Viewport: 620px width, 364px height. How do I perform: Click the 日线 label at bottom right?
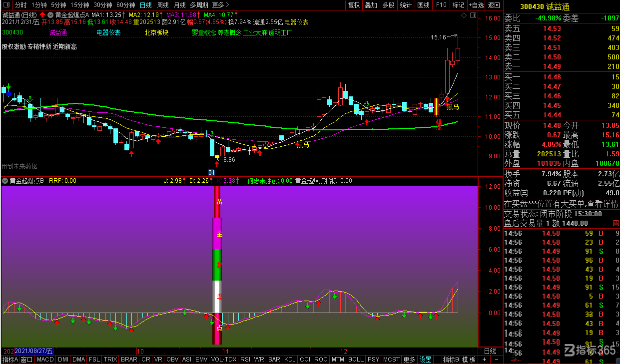point(490,351)
